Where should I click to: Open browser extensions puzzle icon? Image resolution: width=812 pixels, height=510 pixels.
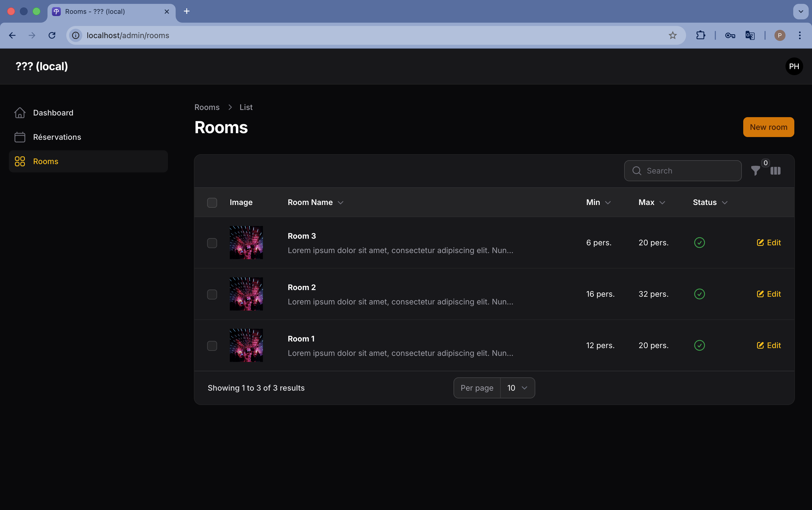pyautogui.click(x=700, y=35)
